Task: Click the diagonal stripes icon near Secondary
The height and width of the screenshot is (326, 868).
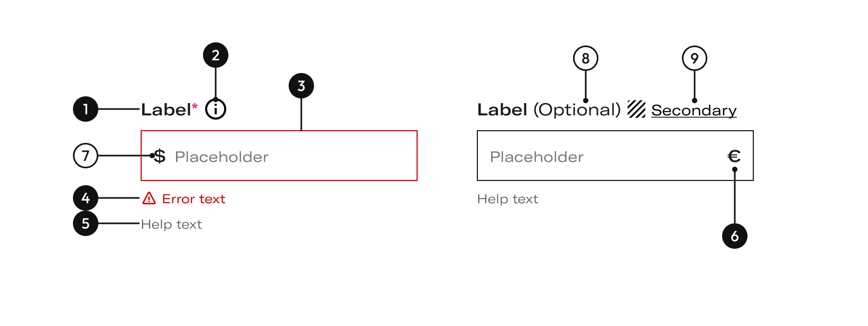Action: click(x=636, y=109)
